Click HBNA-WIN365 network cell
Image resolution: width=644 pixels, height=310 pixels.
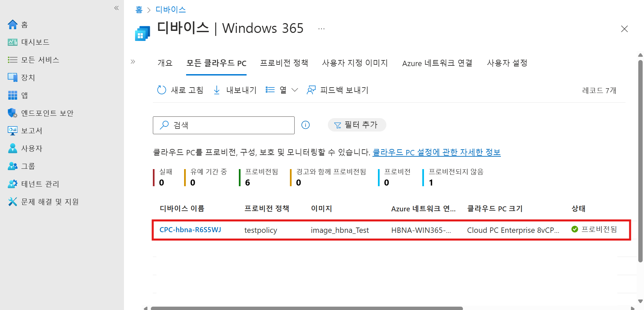421,230
